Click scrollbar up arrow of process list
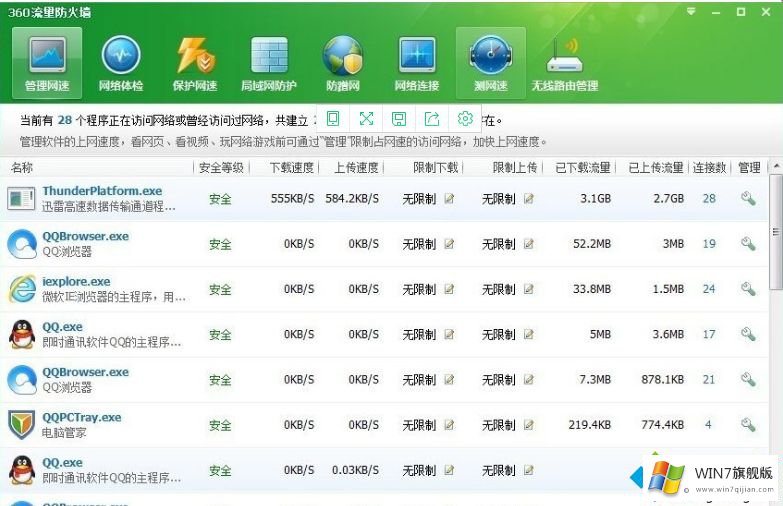This screenshot has width=783, height=506. click(x=776, y=166)
